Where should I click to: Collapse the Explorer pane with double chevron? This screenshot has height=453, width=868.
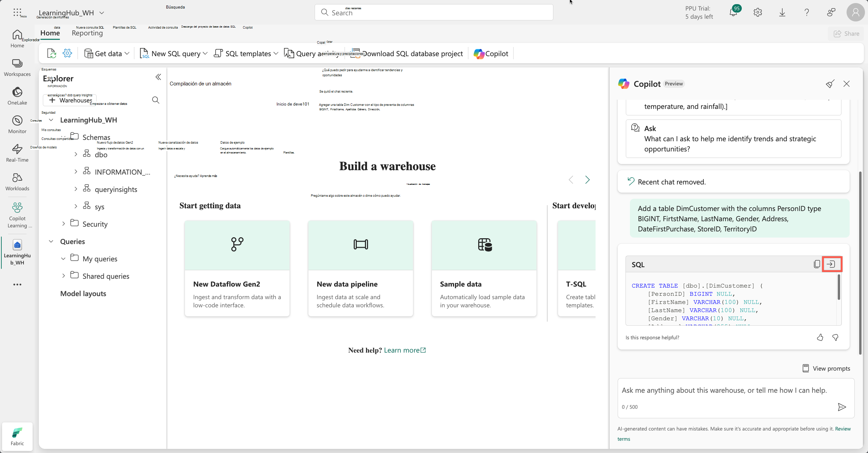point(158,77)
